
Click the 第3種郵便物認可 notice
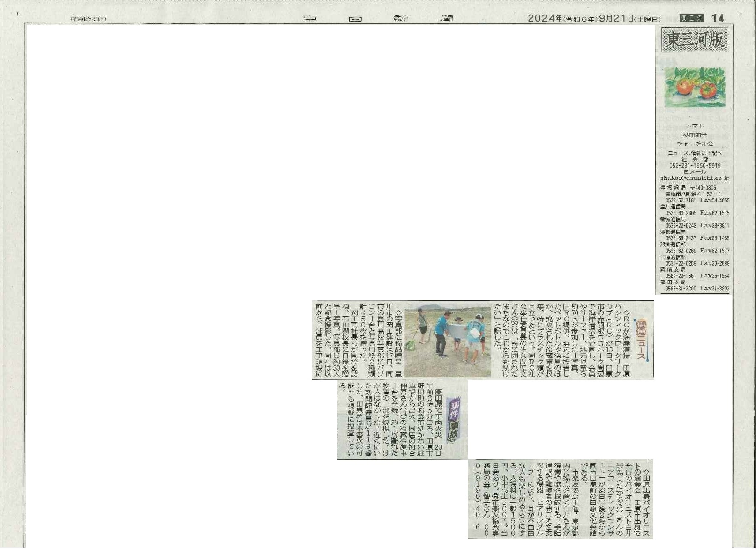pyautogui.click(x=89, y=19)
